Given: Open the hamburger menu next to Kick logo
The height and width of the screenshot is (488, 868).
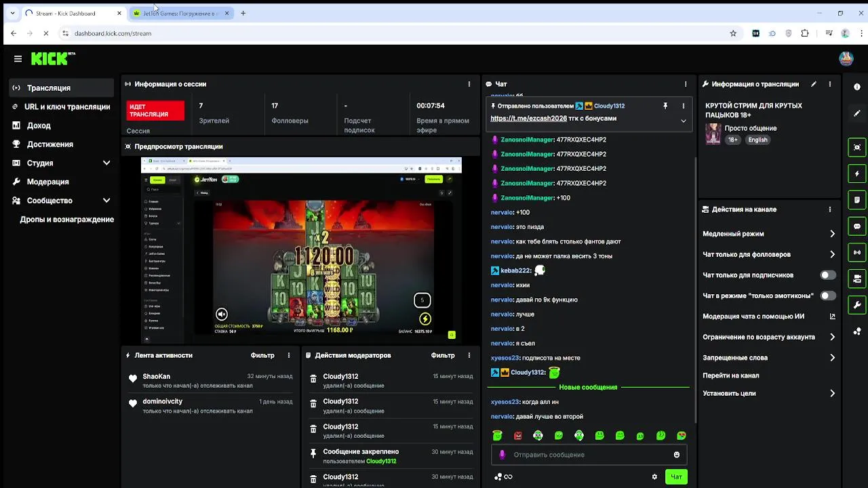Looking at the screenshot, I should 18,59.
